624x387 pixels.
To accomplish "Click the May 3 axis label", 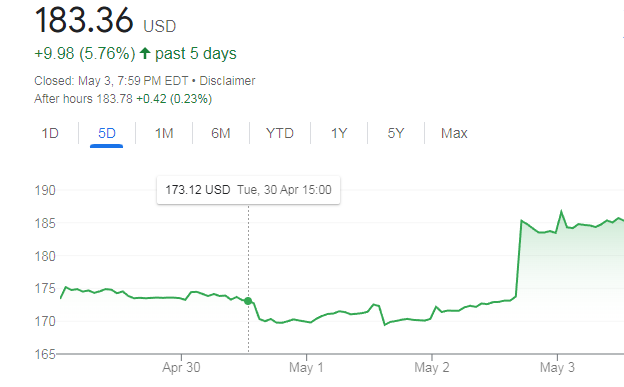I will (557, 367).
